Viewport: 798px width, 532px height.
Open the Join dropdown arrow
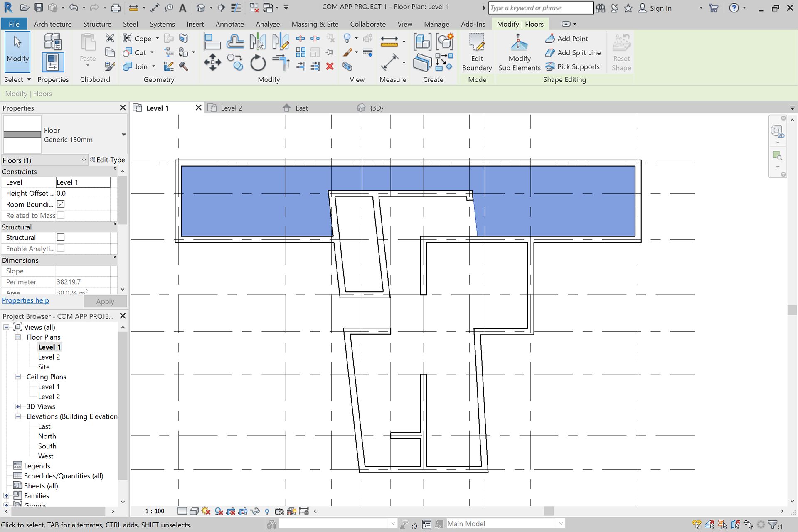[x=154, y=66]
